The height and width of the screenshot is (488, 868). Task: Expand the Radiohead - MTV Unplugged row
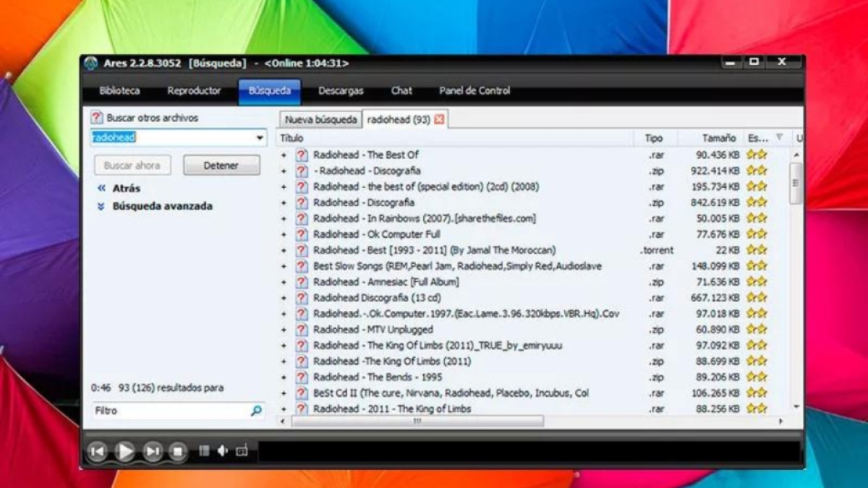click(x=284, y=330)
